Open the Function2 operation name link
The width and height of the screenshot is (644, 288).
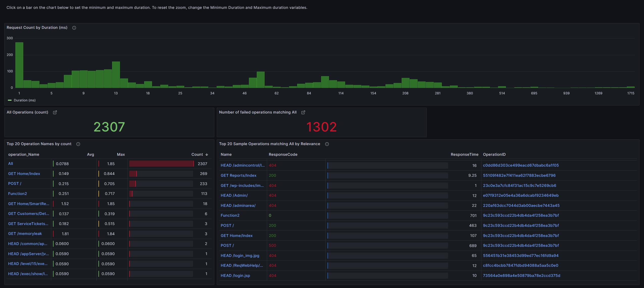point(17,194)
